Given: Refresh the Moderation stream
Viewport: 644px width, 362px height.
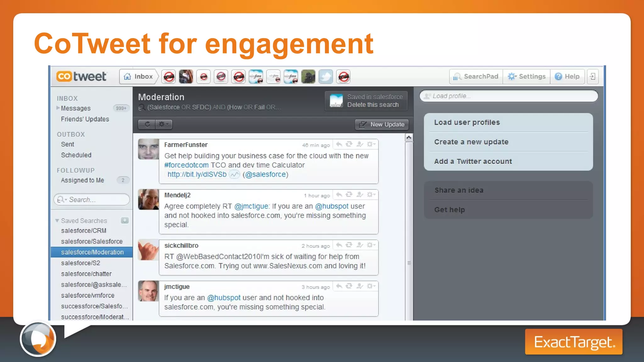Looking at the screenshot, I should click(147, 124).
